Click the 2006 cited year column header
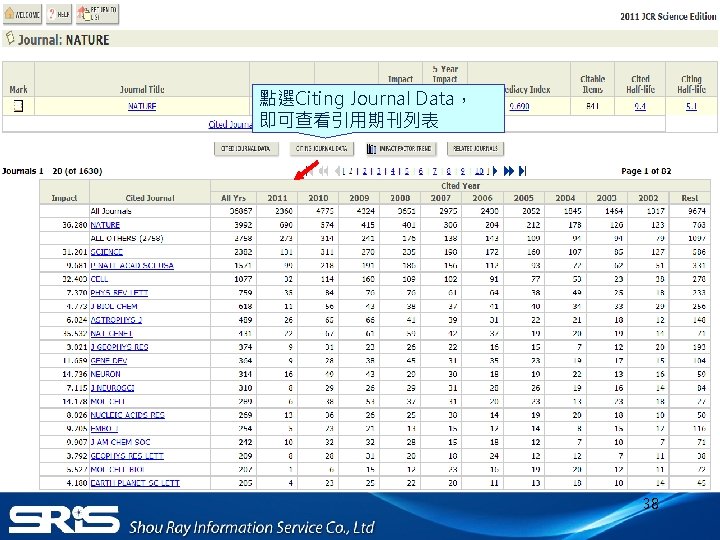Screen dimensions: 720x540 (x=482, y=198)
